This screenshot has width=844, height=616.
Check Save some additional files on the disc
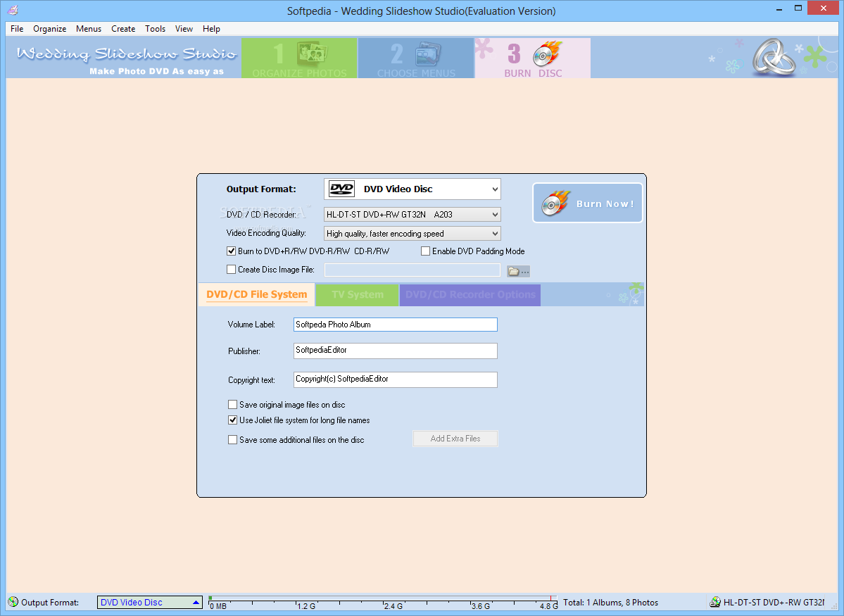232,439
